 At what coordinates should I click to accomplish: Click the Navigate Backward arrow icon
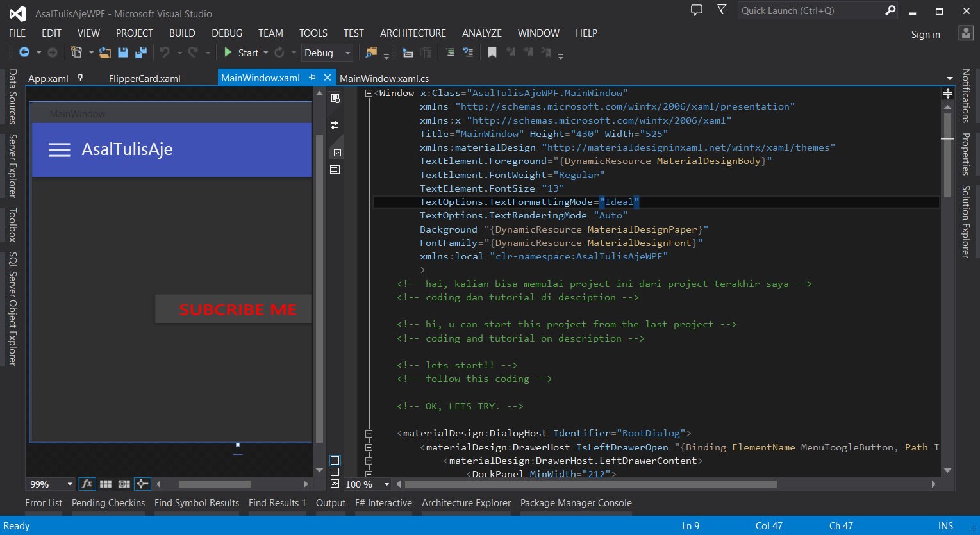(x=22, y=53)
